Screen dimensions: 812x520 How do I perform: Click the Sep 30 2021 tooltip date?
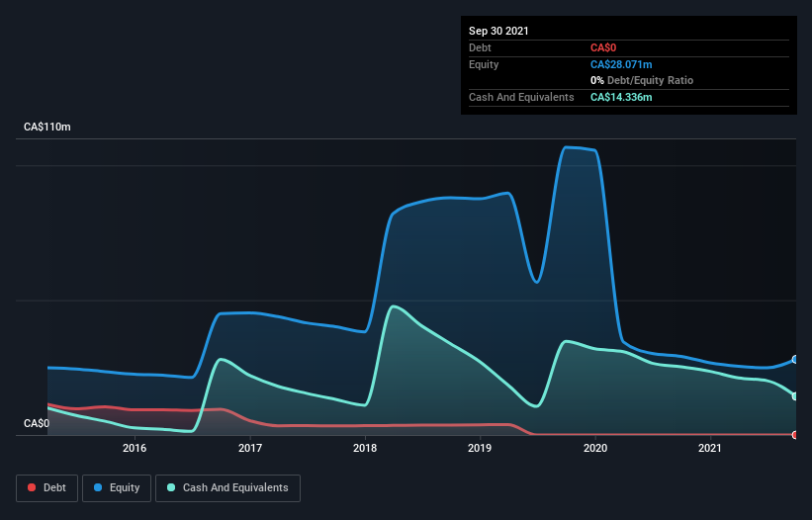[498, 31]
